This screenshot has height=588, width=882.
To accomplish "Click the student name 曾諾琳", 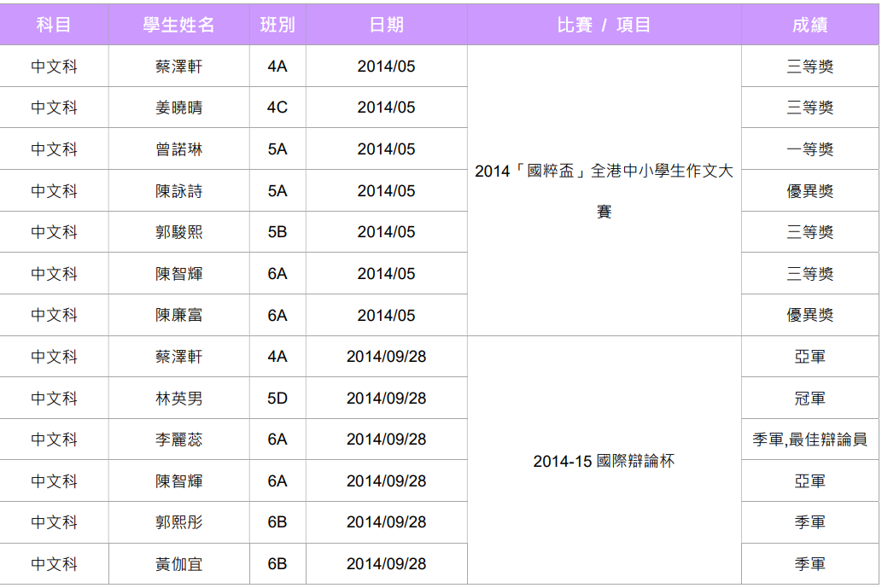I will (x=178, y=149).
